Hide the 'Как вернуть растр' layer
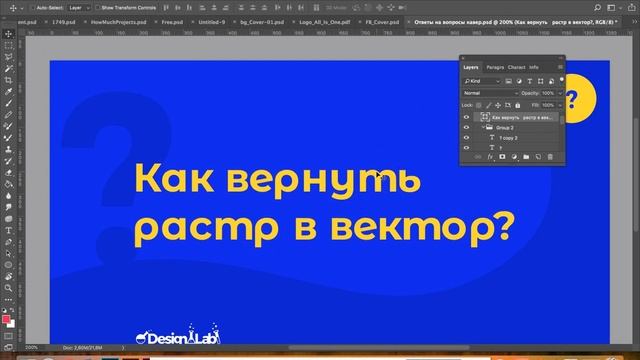Screen dimensions: 640x360 (466, 117)
